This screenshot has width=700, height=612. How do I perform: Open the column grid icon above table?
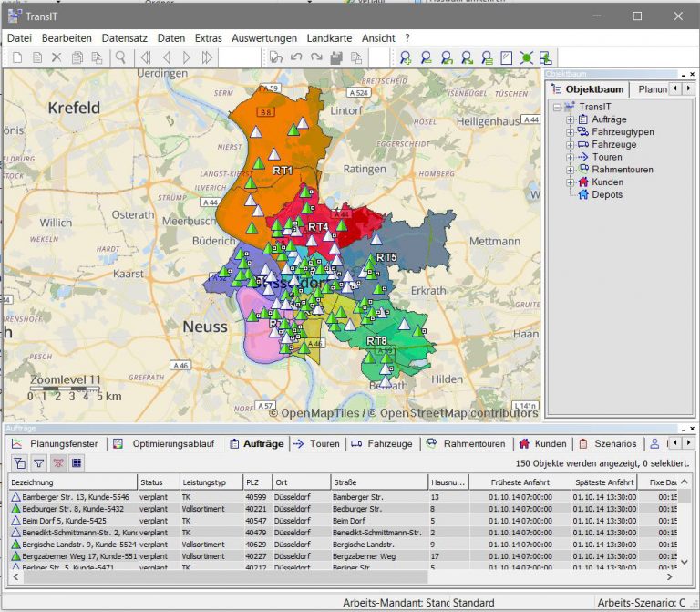click(77, 463)
